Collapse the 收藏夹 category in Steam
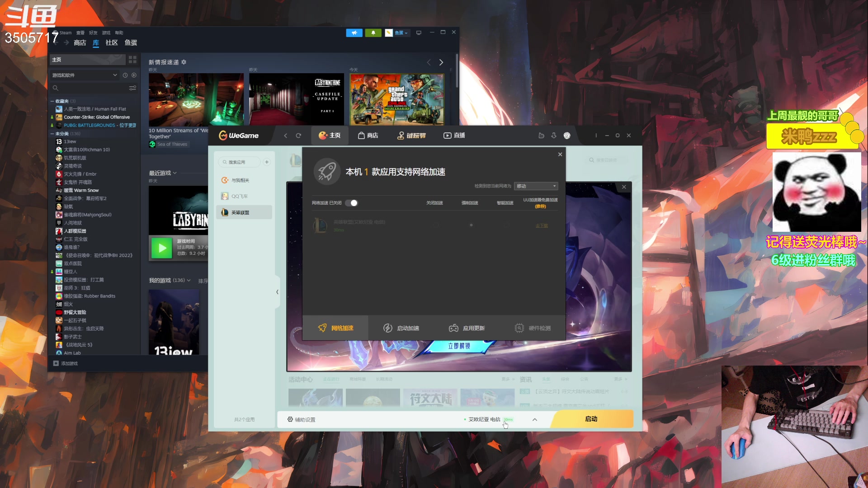Viewport: 868px width, 488px height. [52, 101]
